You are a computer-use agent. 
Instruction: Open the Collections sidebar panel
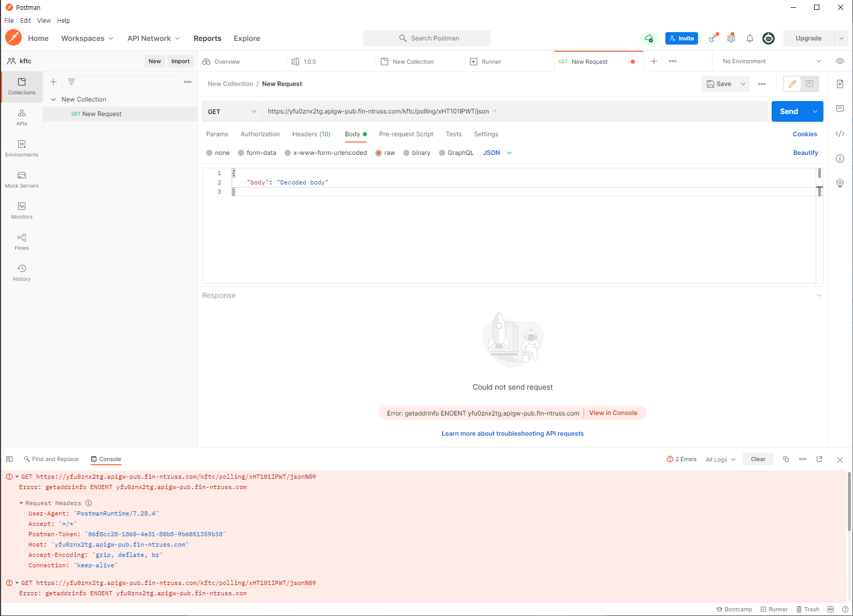click(x=22, y=87)
